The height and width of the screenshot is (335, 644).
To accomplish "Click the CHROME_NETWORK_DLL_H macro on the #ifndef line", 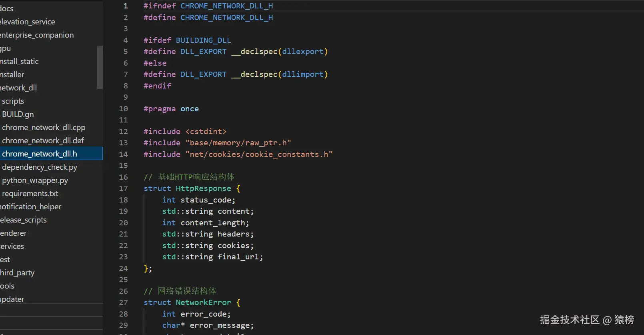I will (227, 6).
